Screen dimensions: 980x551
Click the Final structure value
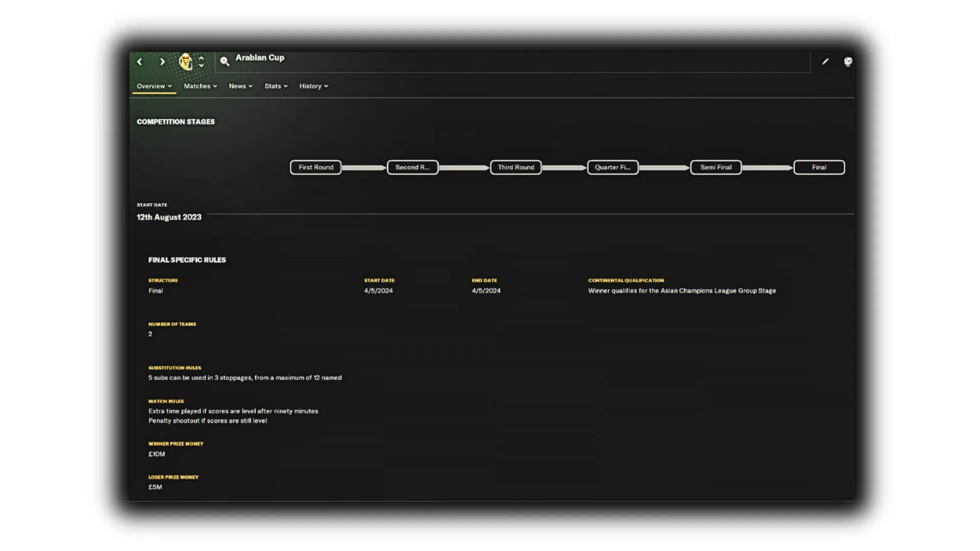tap(156, 291)
